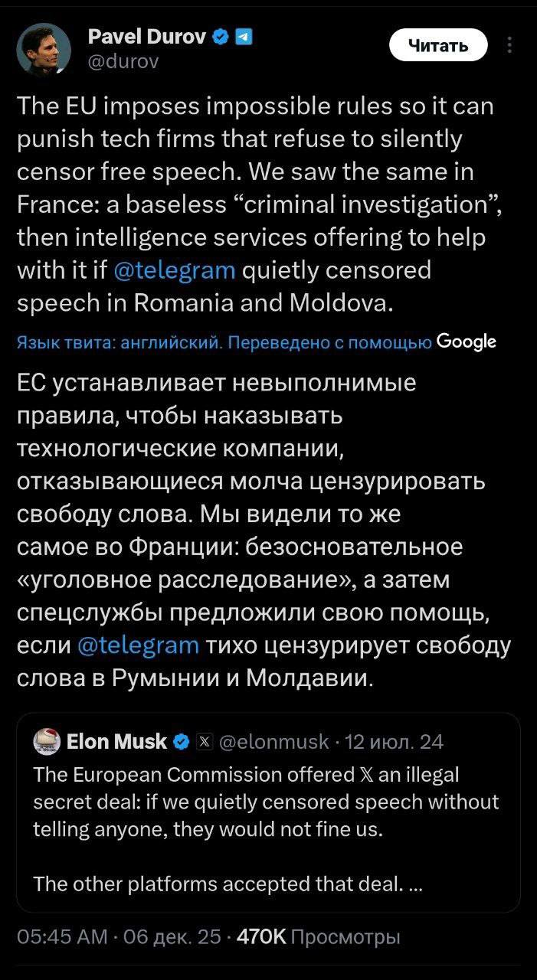Click the @elonmusk handle in quoted tweet

pyautogui.click(x=274, y=741)
